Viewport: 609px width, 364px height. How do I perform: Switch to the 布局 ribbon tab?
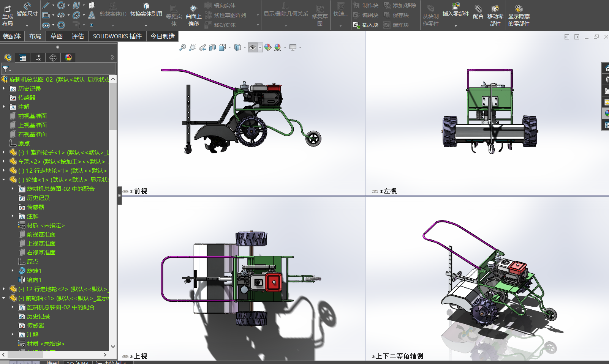pos(35,36)
